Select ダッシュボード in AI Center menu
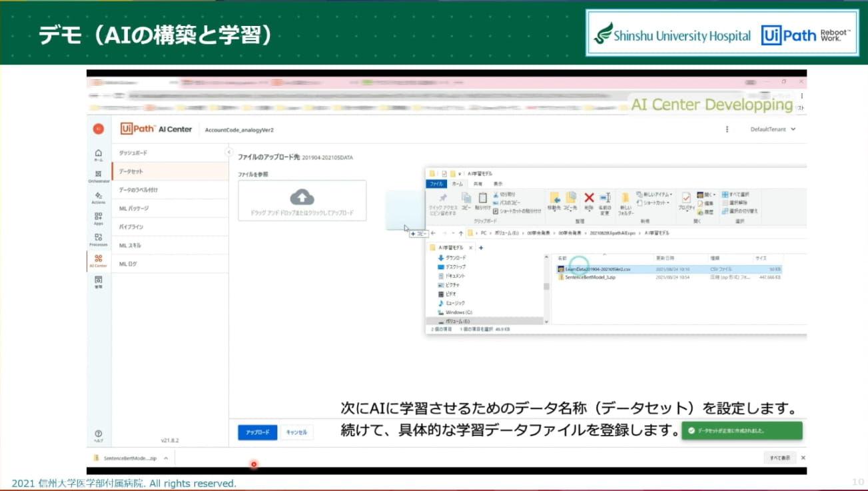Screen dimensions: 868x491 170,153
